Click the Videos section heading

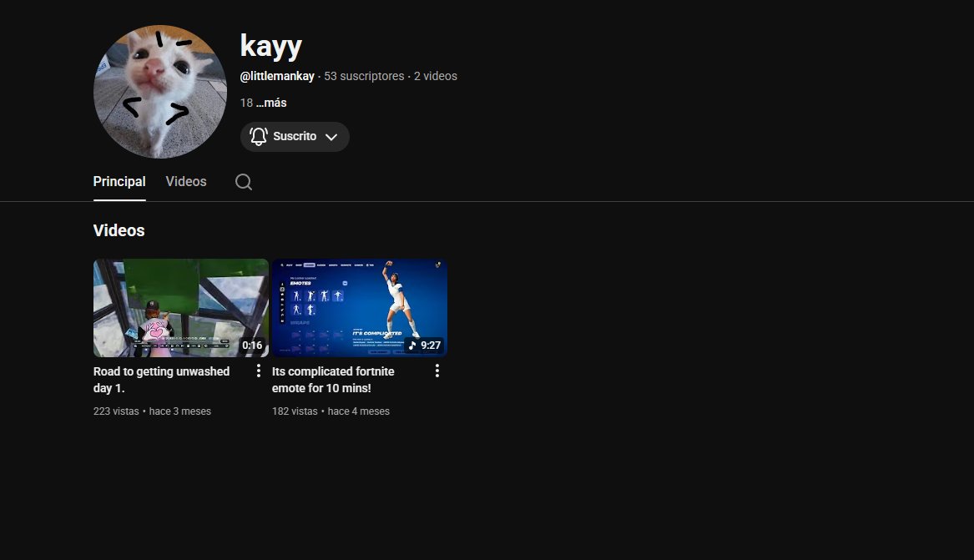[119, 230]
